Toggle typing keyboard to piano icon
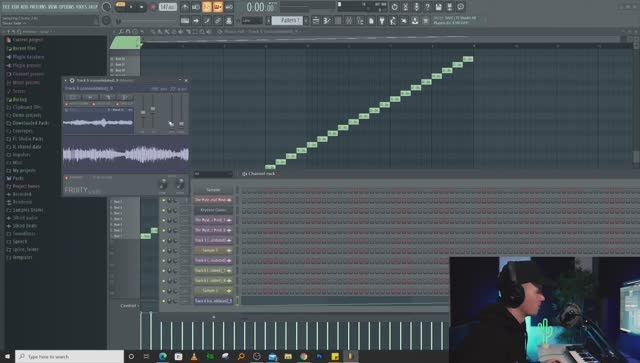Image resolution: width=640 pixels, height=363 pixels. pos(185,20)
